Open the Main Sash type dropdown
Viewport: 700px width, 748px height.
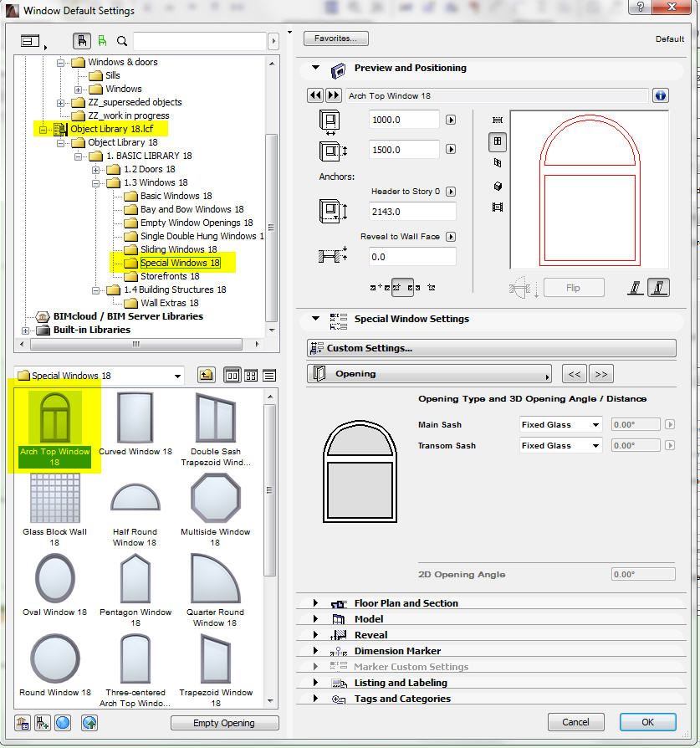561,424
